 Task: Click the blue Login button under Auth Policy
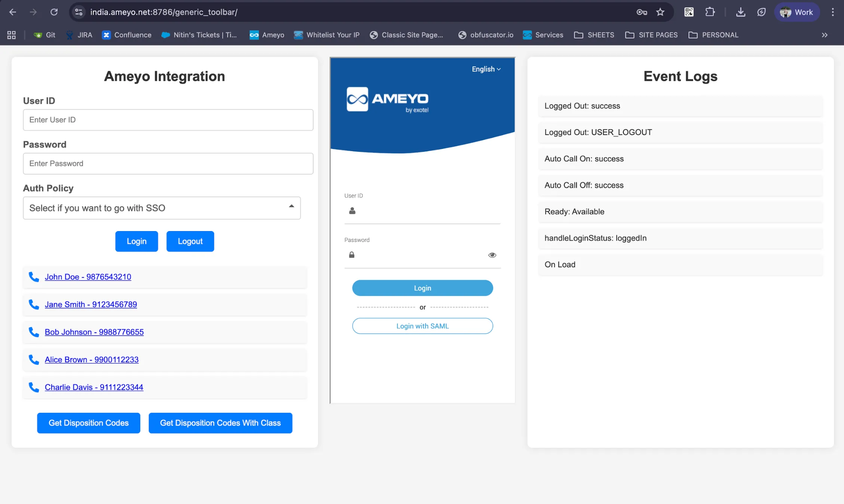coord(137,241)
